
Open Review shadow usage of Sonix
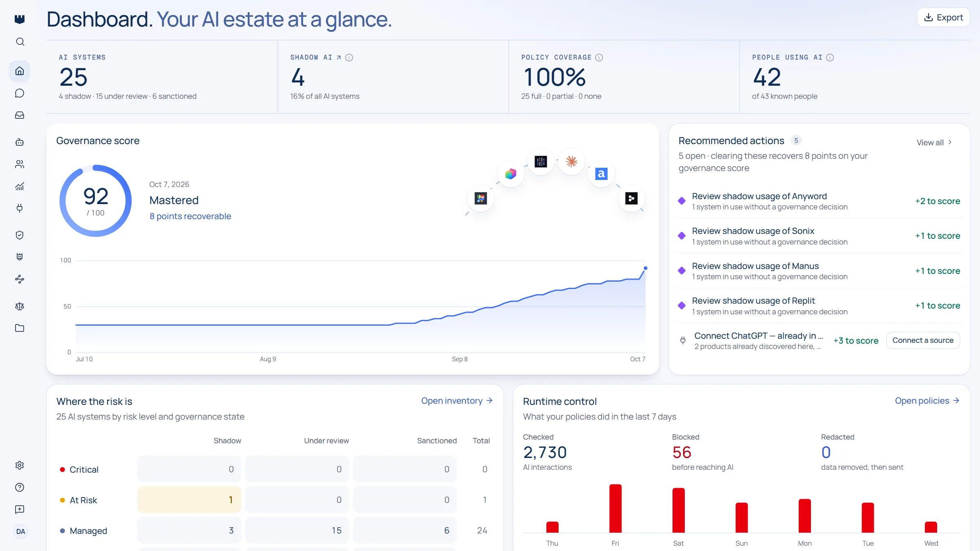click(x=820, y=236)
